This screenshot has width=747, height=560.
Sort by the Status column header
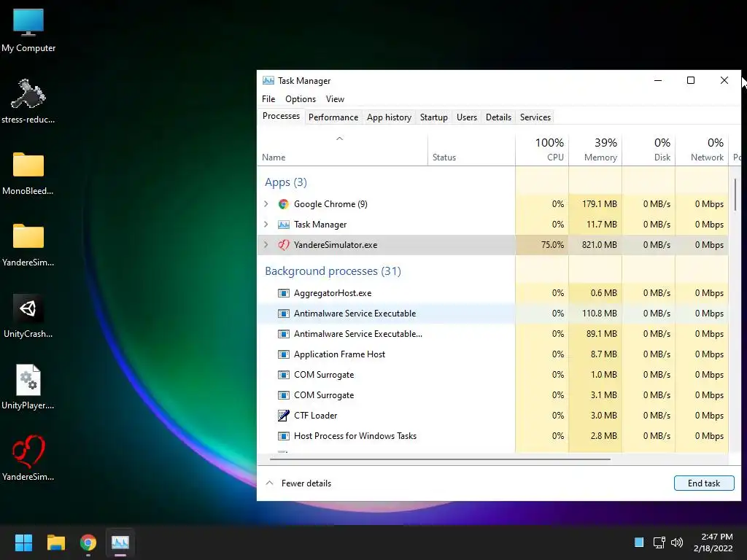point(471,150)
